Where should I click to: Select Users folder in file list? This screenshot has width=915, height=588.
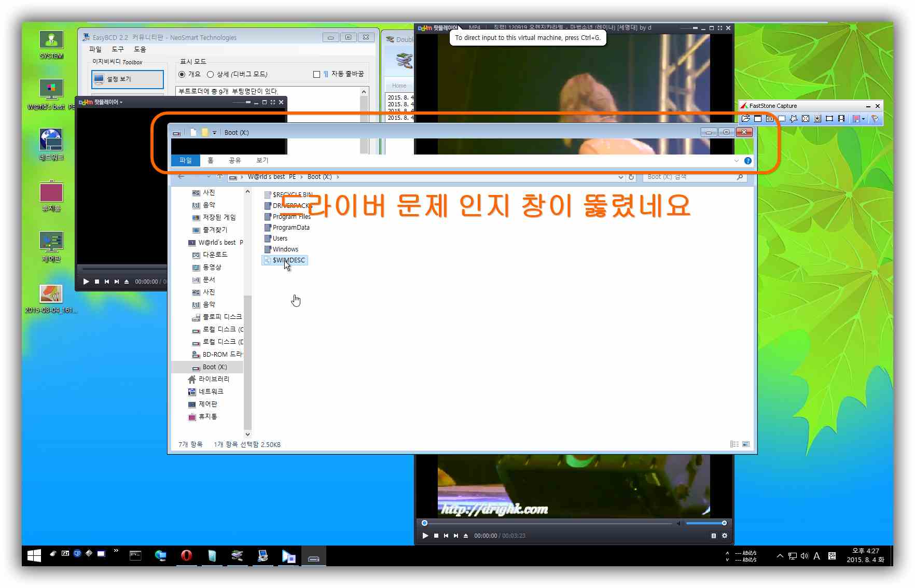(276, 239)
